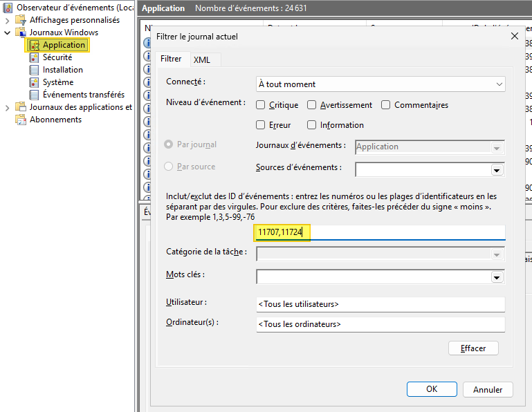Switch to the XML tab

(x=202, y=60)
